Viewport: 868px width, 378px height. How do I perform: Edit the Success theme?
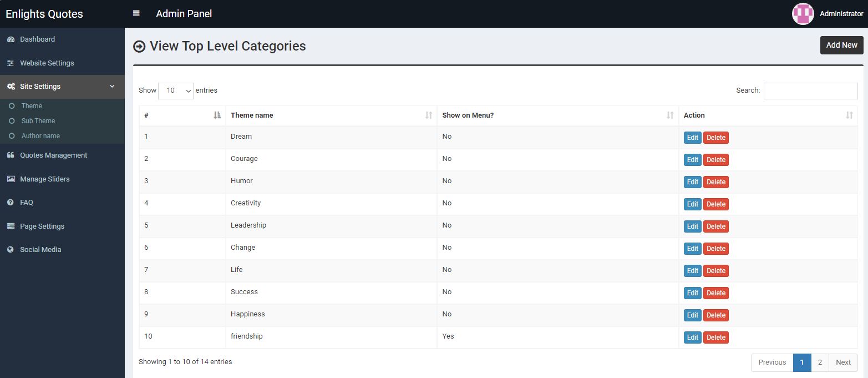pos(693,293)
